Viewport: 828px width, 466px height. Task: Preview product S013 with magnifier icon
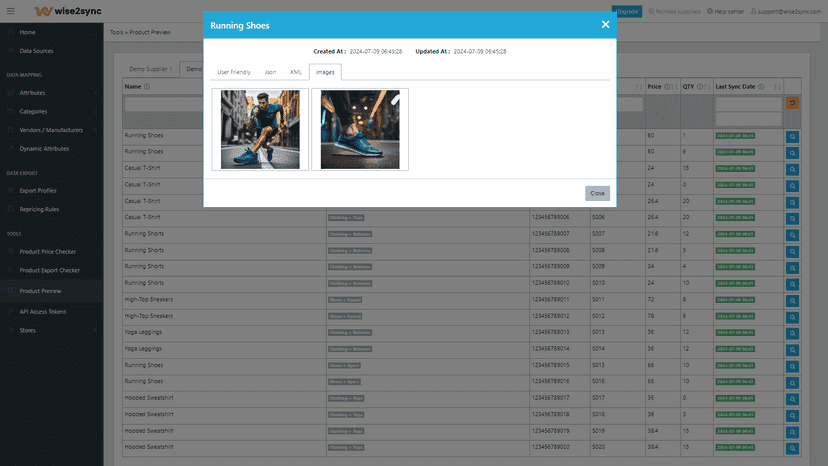(x=792, y=333)
